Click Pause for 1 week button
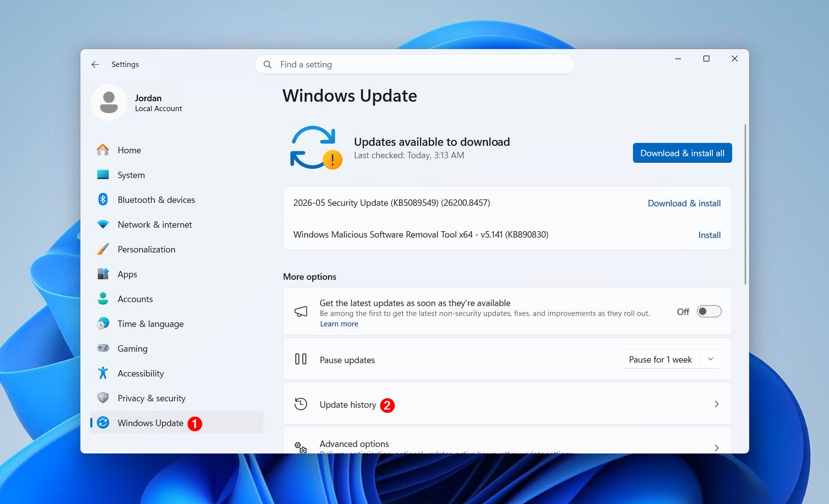Viewport: 829px width, 504px height. point(660,359)
